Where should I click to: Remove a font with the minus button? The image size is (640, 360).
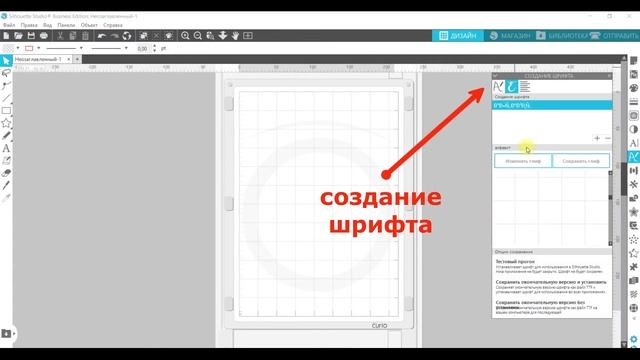coord(607,138)
